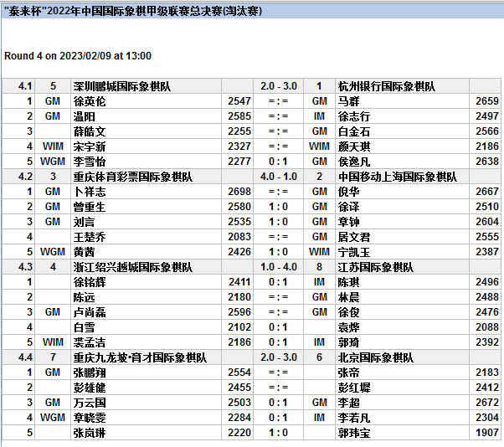This screenshot has width=504, height=447.
Task: Select team name 重庆九龙坡·育才国际象棋队
Action: [140, 357]
